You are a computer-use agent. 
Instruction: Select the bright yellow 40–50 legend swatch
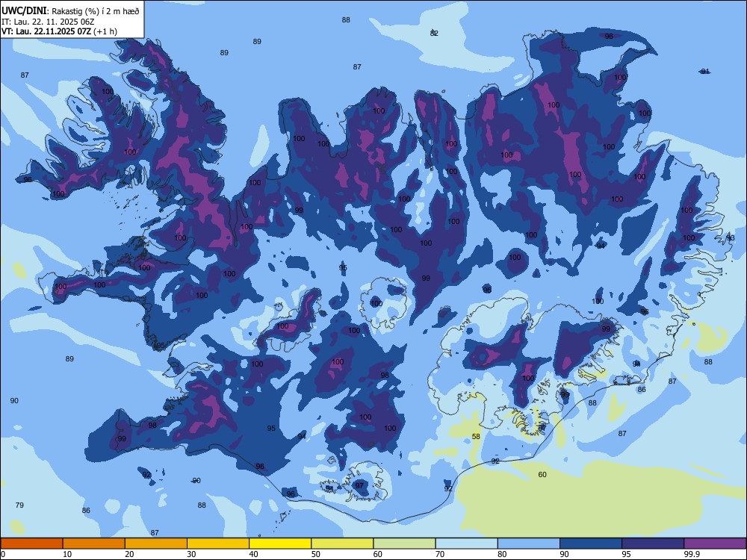(280, 544)
